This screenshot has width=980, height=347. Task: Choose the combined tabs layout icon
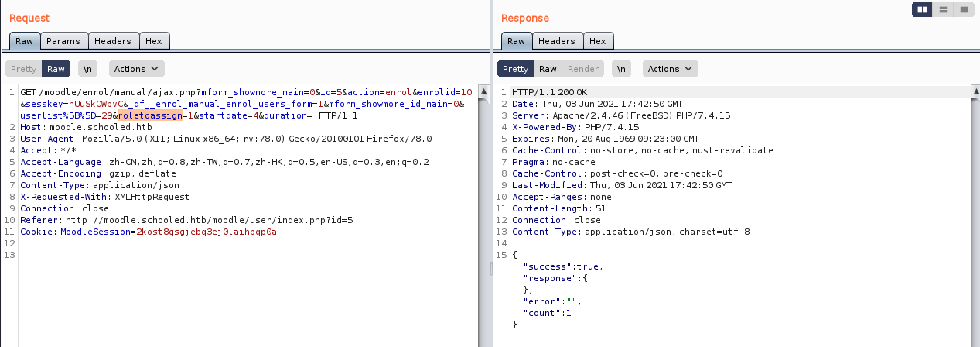[x=964, y=9]
